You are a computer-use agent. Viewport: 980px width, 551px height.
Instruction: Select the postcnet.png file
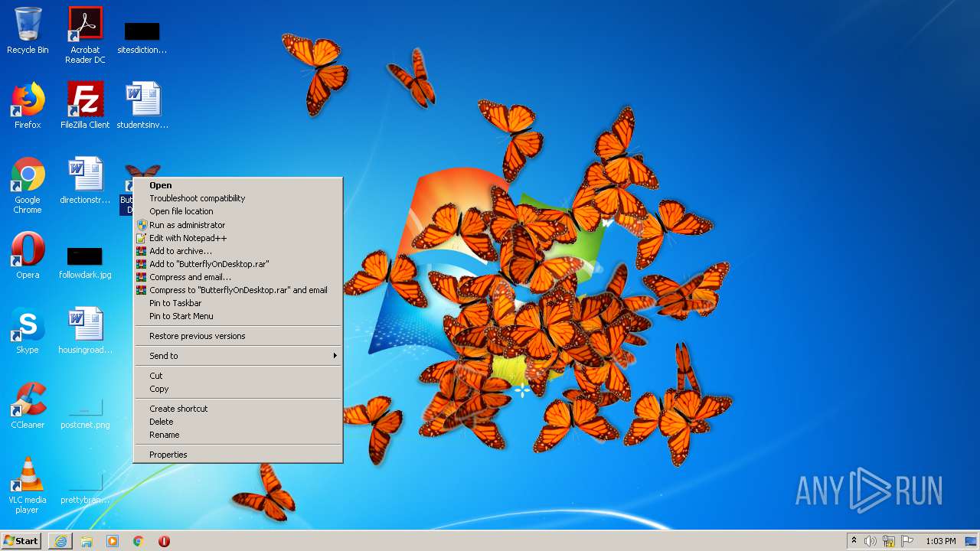click(85, 412)
